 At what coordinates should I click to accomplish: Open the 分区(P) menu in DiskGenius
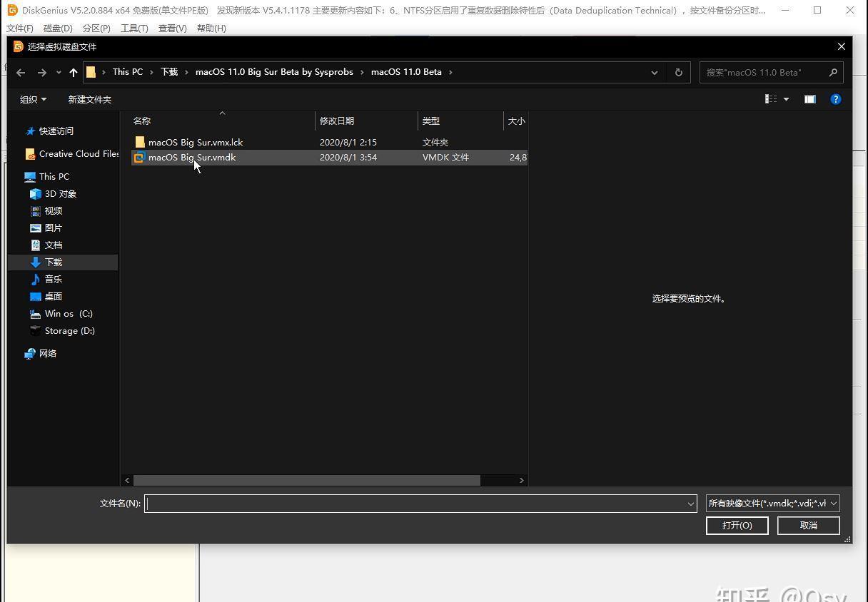point(96,29)
